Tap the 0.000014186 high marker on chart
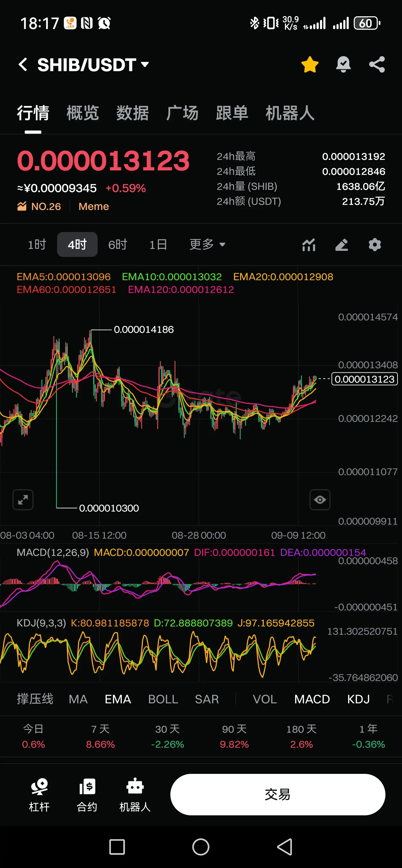402x868 pixels. pyautogui.click(x=144, y=329)
